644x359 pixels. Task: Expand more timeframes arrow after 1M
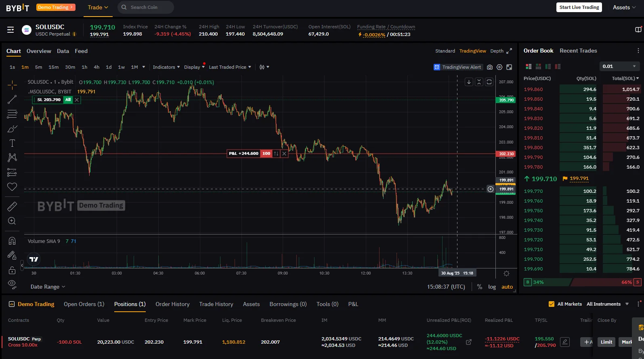144,67
